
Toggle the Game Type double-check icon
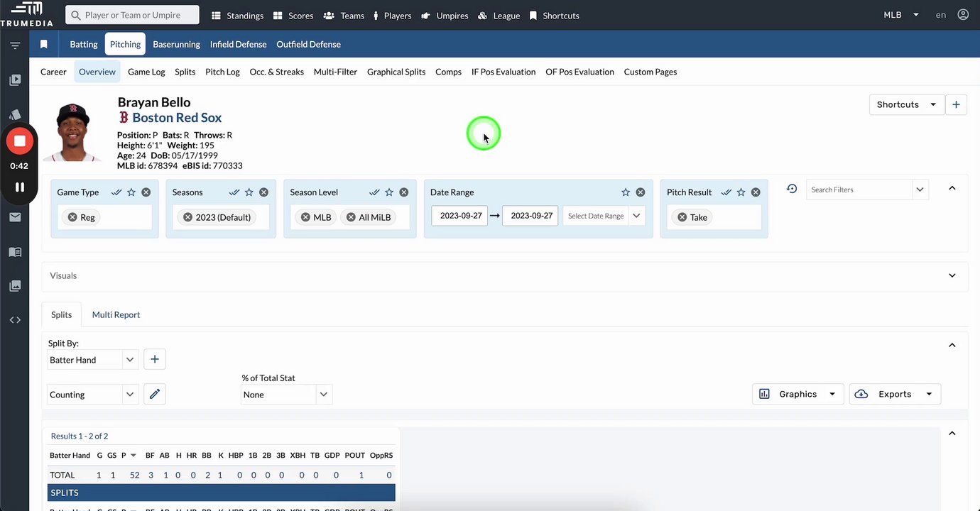(x=116, y=192)
